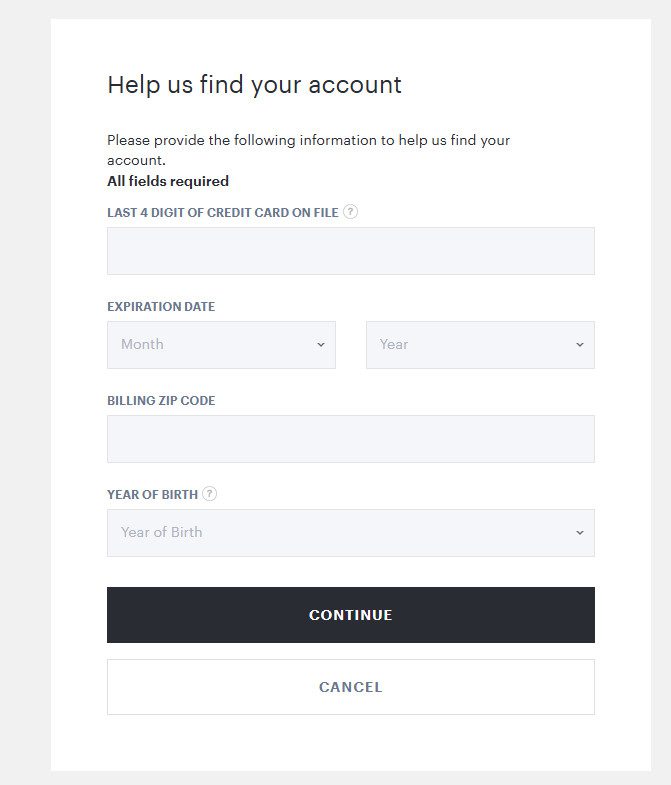The height and width of the screenshot is (785, 671).
Task: Click help icon beside credit card label
Action: (x=350, y=212)
